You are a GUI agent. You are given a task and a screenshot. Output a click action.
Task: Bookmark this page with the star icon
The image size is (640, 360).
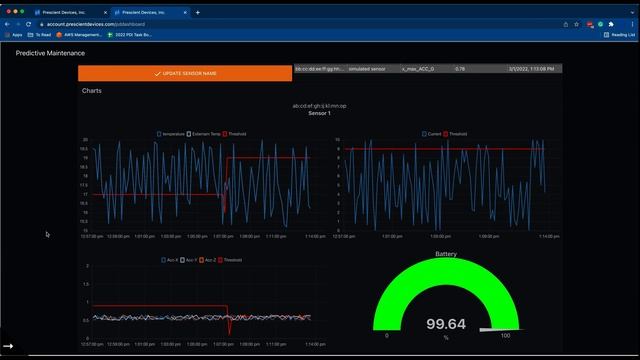pyautogui.click(x=576, y=24)
